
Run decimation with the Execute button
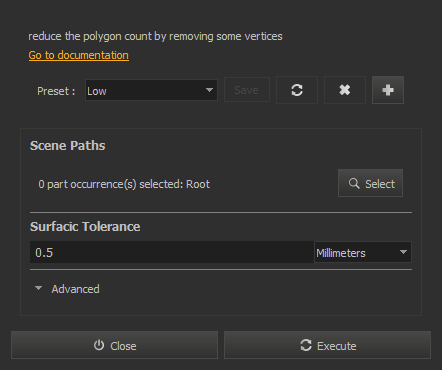pos(327,345)
